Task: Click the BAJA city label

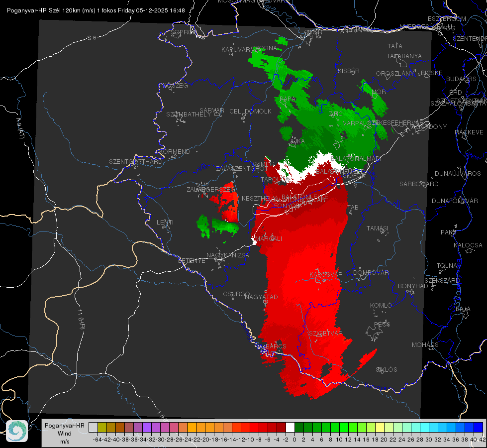Action: [x=463, y=309]
